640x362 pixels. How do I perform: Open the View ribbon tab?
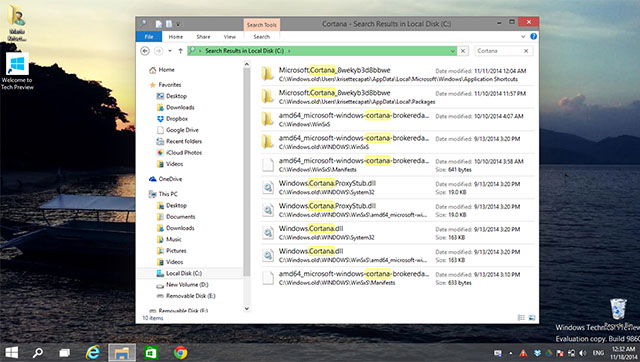(229, 37)
